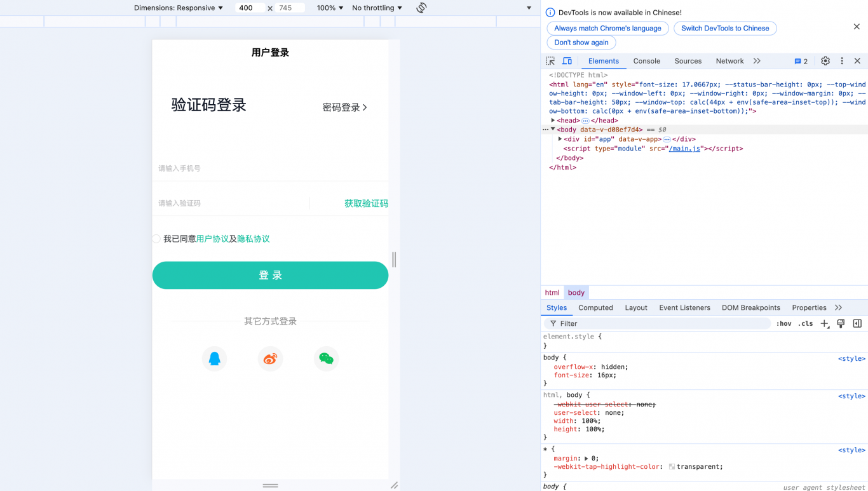Expand the div id=app node
Viewport: 868px width, 491px height.
(560, 139)
